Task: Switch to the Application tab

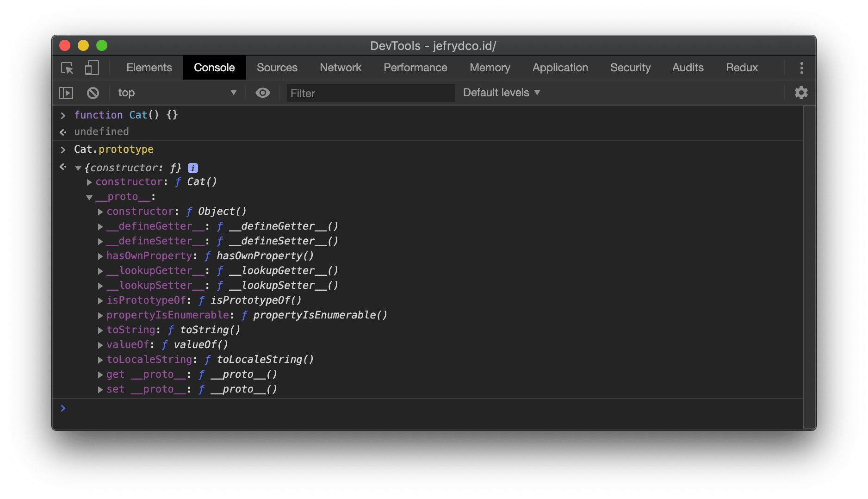Action: [560, 68]
